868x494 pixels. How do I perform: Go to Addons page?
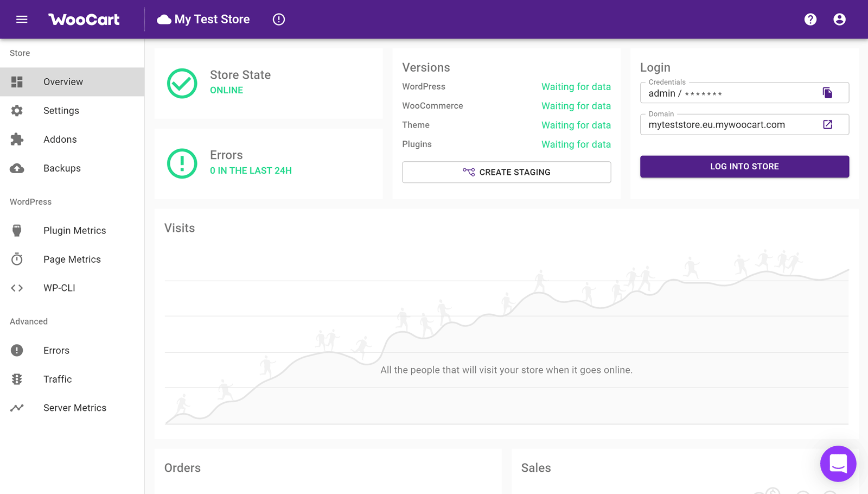72,140
